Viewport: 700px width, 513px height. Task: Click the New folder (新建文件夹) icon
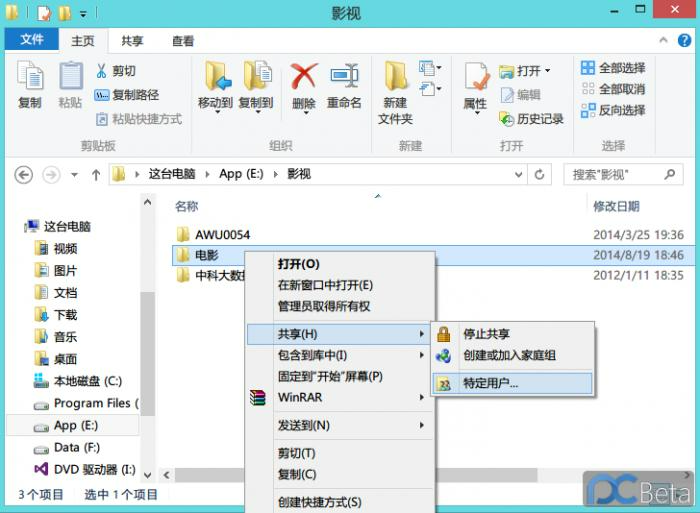click(x=395, y=76)
